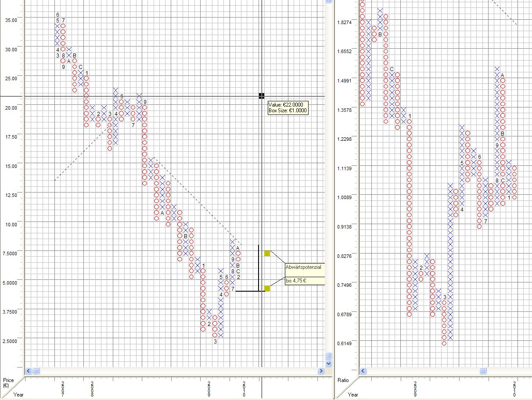The width and height of the screenshot is (532, 400).
Task: Click the 2009 year marker on price chart
Action: (x=209, y=389)
